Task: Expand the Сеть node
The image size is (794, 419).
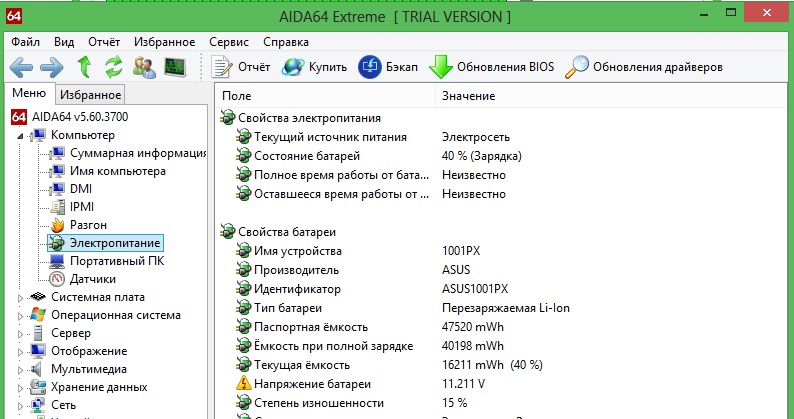Action: (x=20, y=406)
